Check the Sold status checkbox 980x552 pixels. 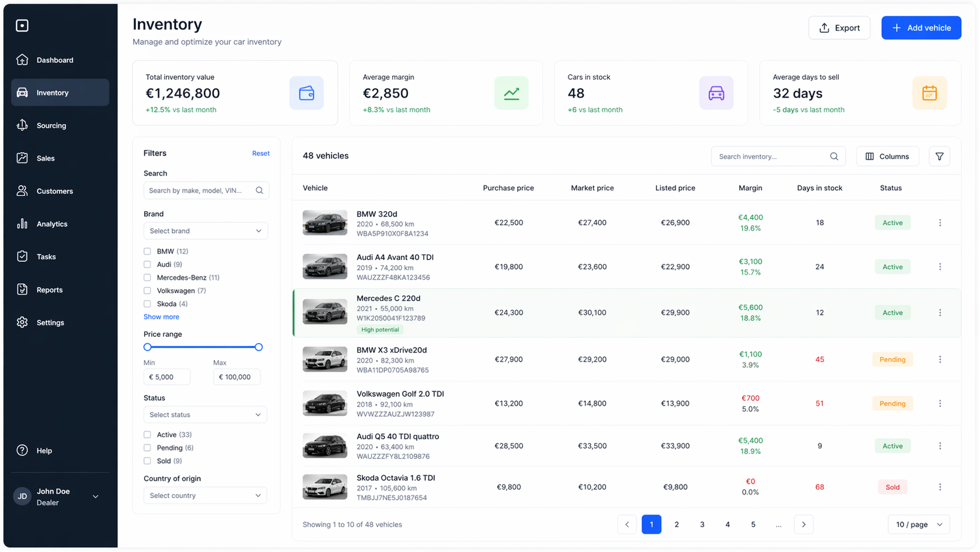147,461
